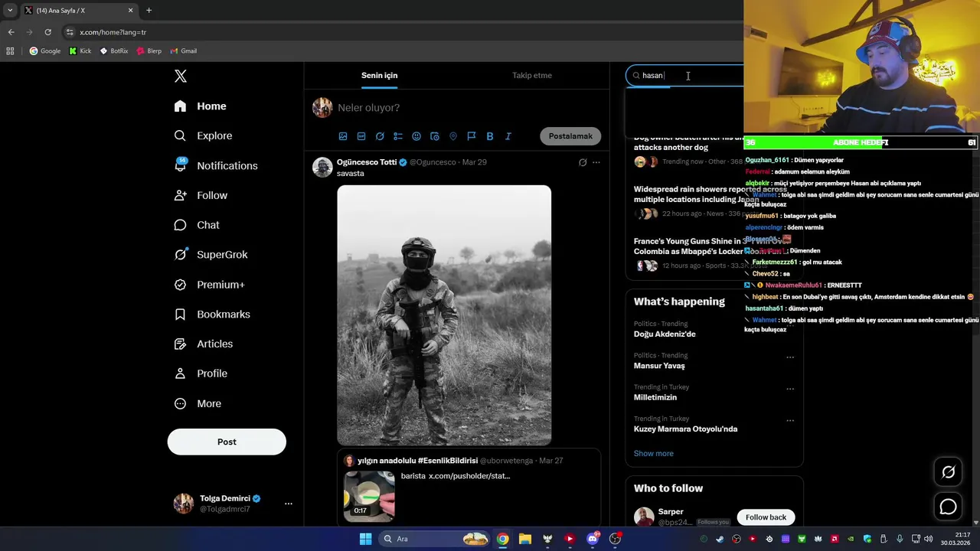This screenshot has height=551, width=980.
Task: Go back in the browser
Action: (11, 32)
